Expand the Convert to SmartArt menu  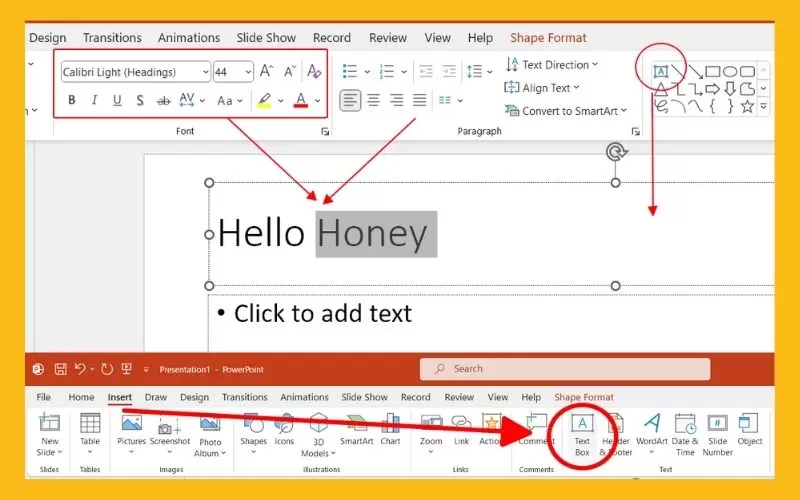[x=566, y=111]
